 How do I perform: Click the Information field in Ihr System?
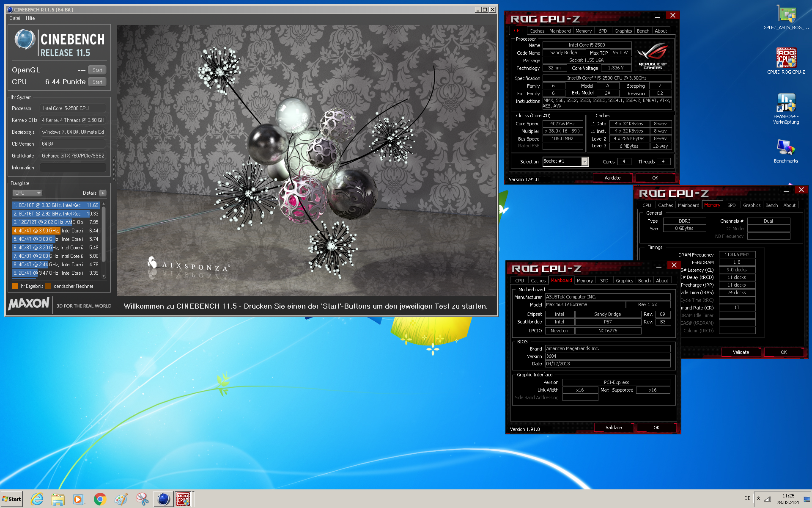click(73, 168)
